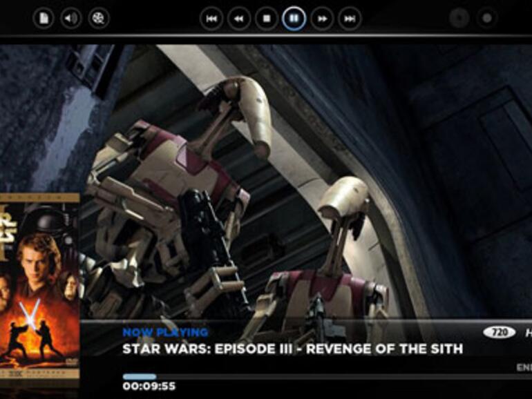
Task: Open the audio settings speaker icon
Action: click(x=71, y=18)
